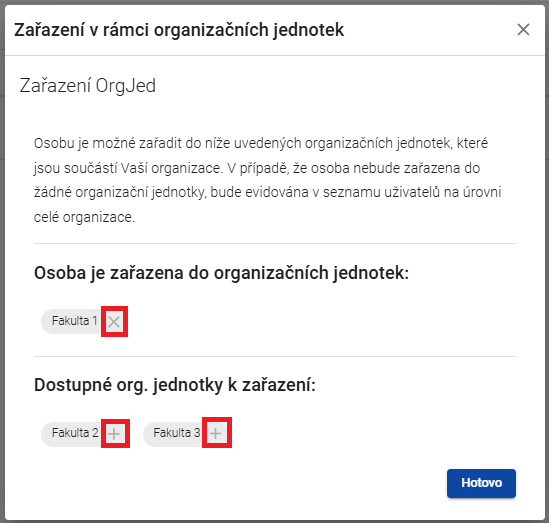Click the final text line celé organizace

pyautogui.click(x=84, y=217)
